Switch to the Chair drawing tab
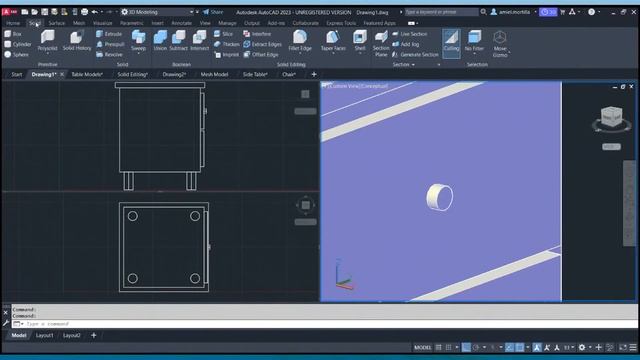The height and width of the screenshot is (360, 640). 289,74
